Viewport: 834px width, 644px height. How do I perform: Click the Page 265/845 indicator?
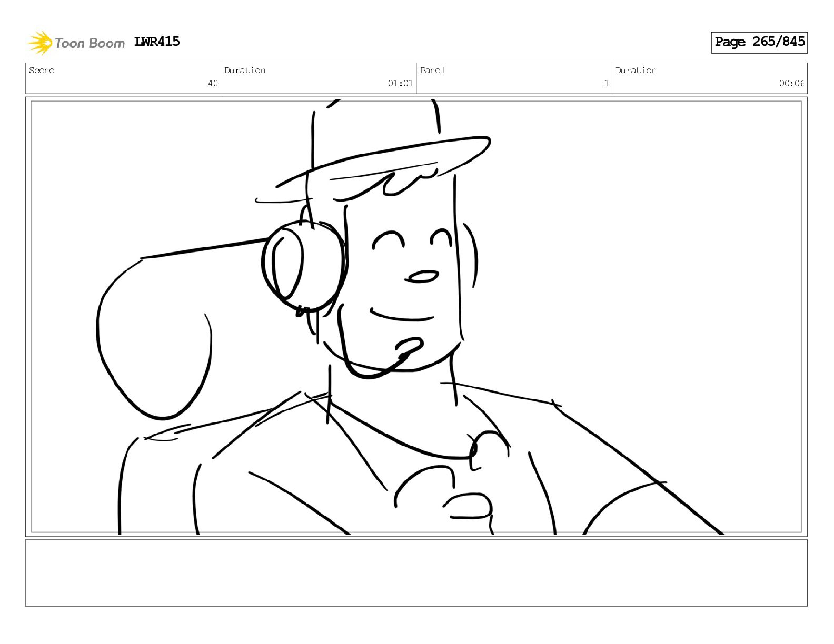pos(759,42)
